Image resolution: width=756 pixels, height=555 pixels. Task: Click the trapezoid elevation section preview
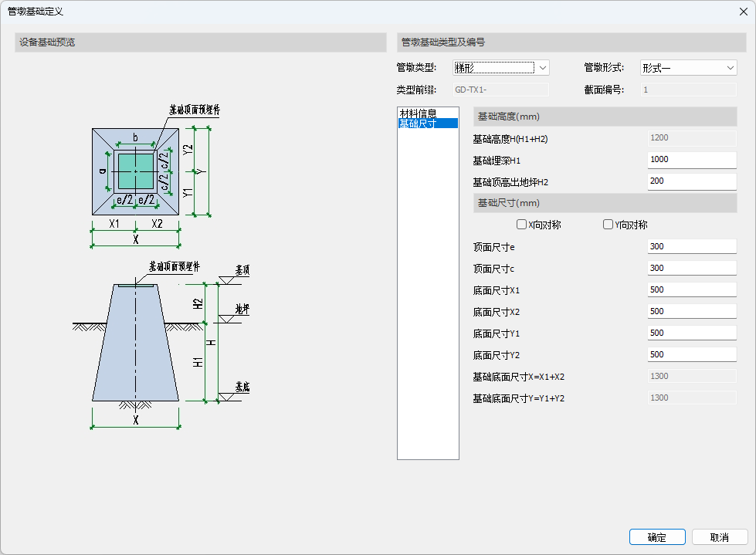click(136, 343)
